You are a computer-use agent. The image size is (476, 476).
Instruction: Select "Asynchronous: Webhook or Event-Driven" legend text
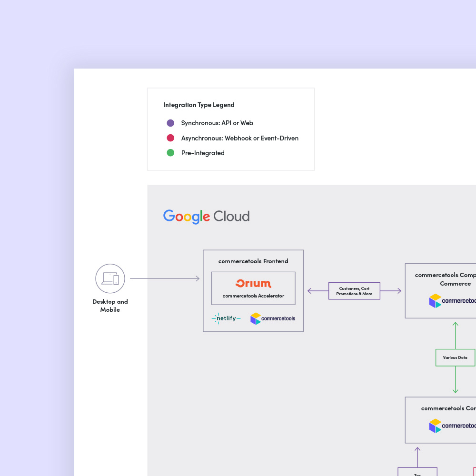pos(240,138)
